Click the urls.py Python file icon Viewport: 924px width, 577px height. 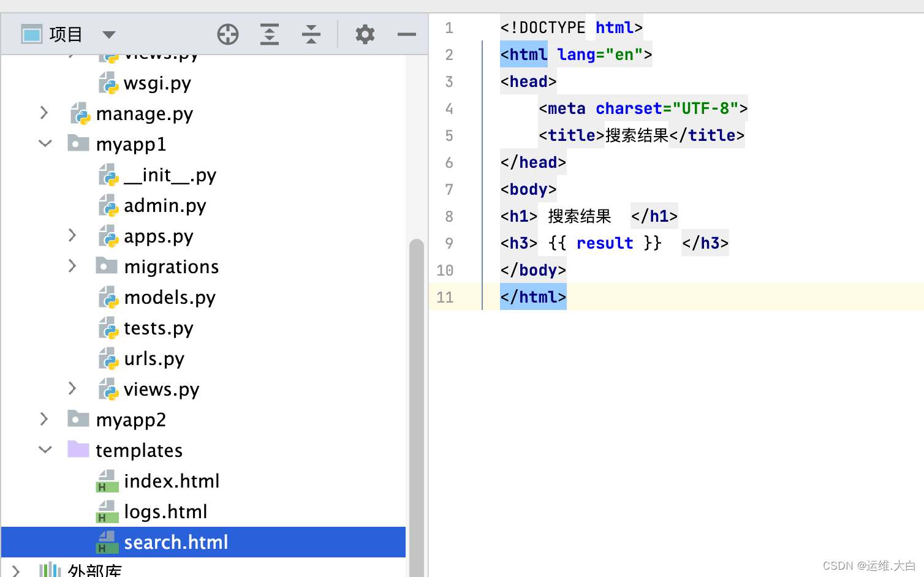tap(108, 358)
